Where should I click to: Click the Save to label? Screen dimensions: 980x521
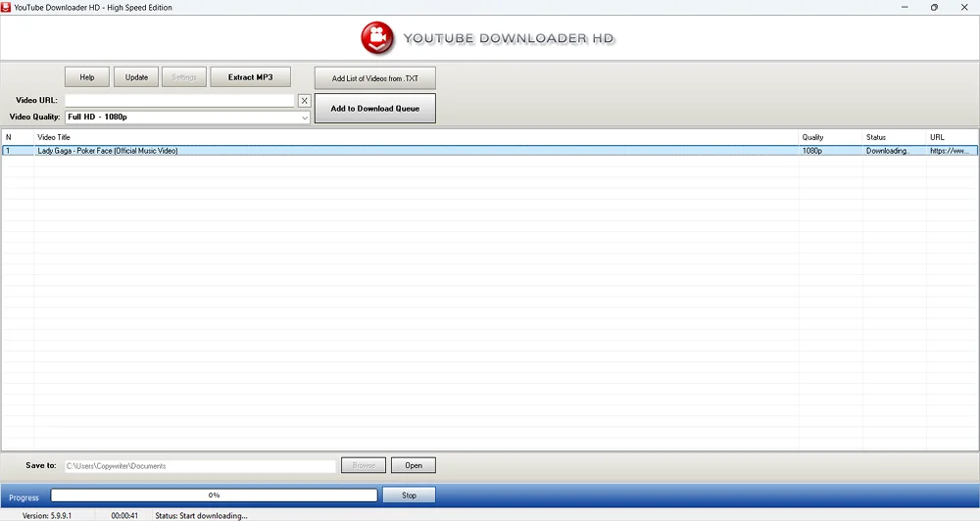40,465
